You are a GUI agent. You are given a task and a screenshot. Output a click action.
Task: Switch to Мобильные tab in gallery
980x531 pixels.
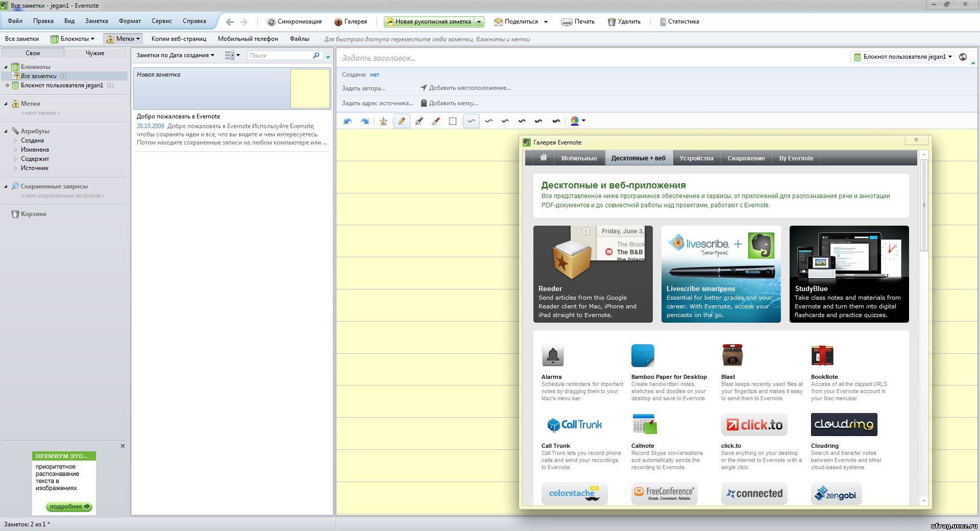coord(579,158)
